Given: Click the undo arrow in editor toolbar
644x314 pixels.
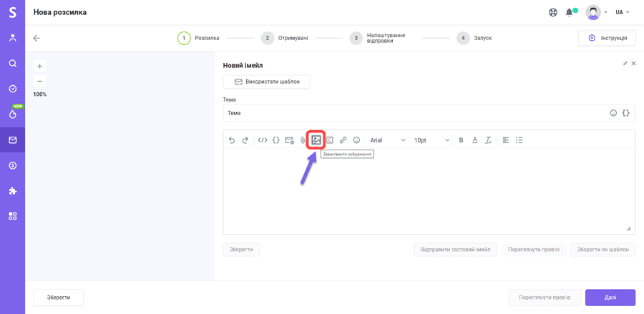Looking at the screenshot, I should pos(232,140).
